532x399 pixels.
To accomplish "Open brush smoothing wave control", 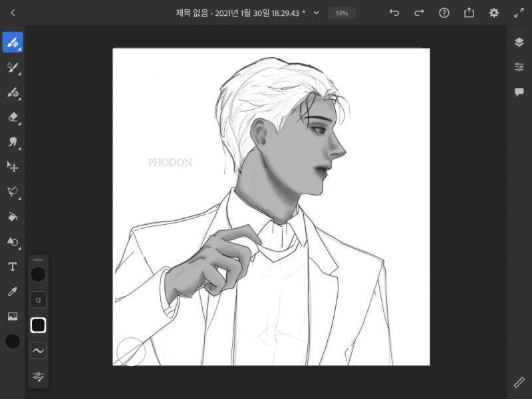I will [x=38, y=351].
